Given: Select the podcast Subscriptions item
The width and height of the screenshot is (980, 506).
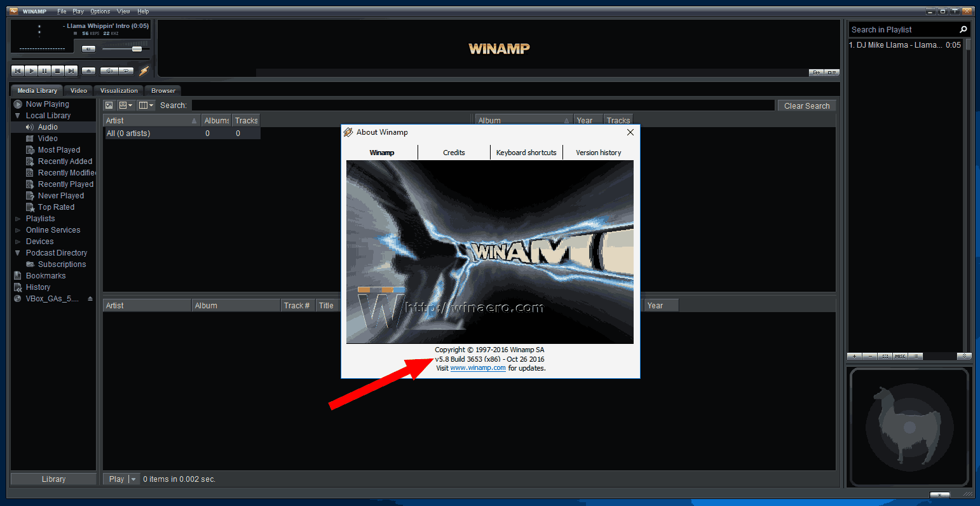Looking at the screenshot, I should pos(62,264).
